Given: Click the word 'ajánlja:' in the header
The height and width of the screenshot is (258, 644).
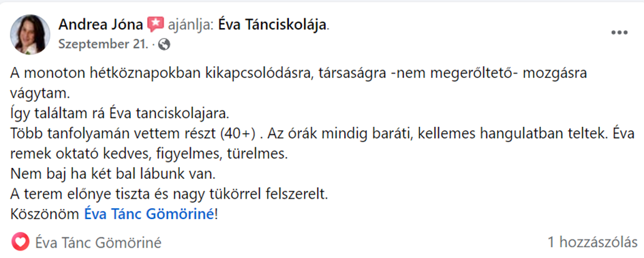Looking at the screenshot, I should 191,25.
